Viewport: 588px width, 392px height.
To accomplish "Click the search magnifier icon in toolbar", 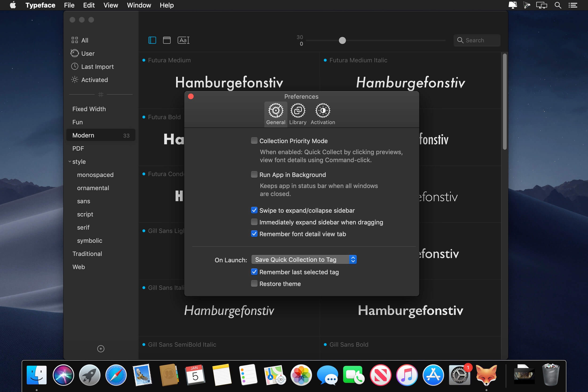I will tap(460, 40).
